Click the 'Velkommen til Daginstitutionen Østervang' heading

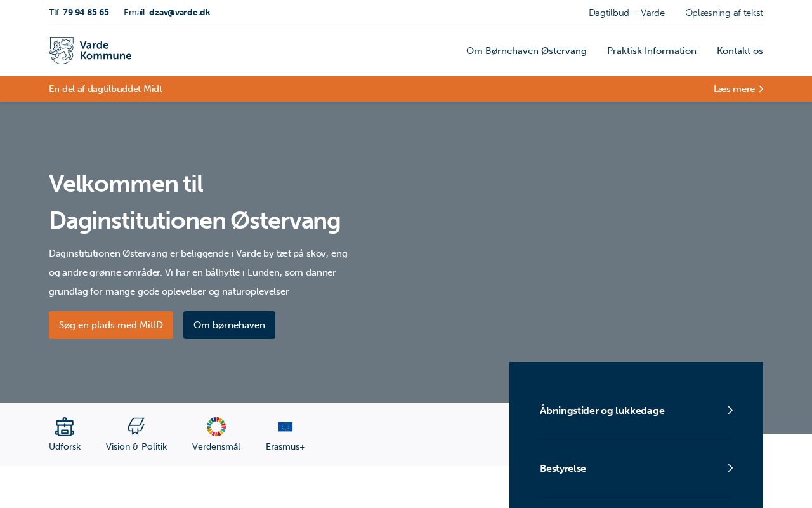coord(195,202)
